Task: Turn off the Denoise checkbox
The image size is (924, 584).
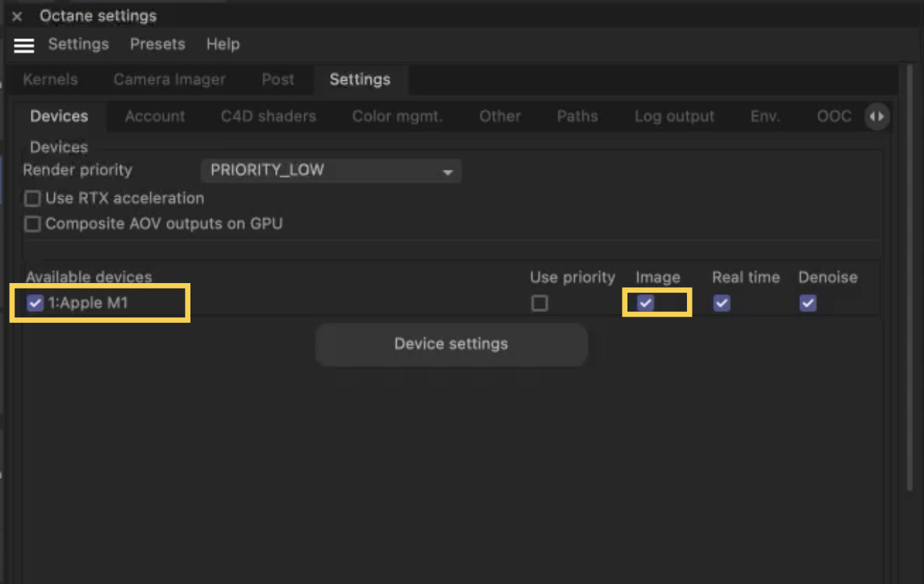Action: (808, 303)
